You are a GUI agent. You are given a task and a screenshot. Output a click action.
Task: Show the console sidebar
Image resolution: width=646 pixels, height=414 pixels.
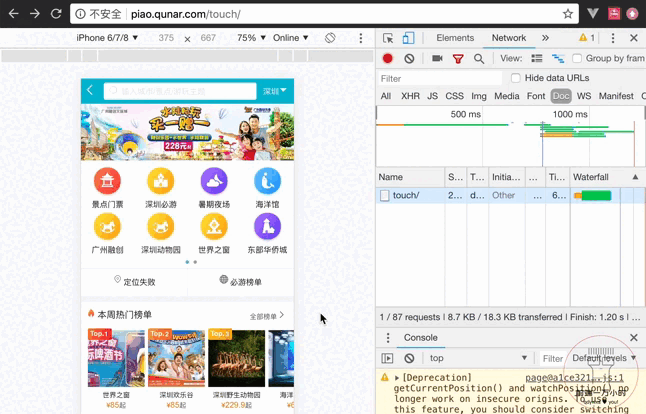tap(387, 358)
